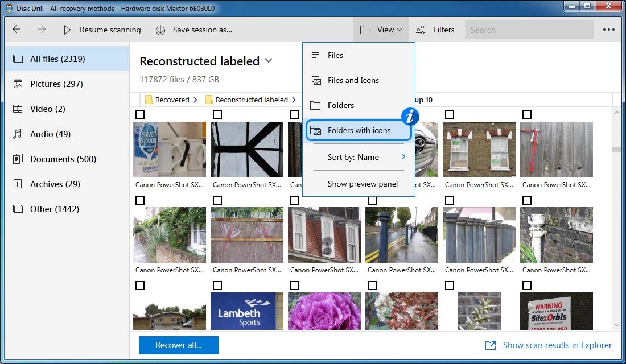
Task: Click the Documents category icon
Action: (18, 159)
